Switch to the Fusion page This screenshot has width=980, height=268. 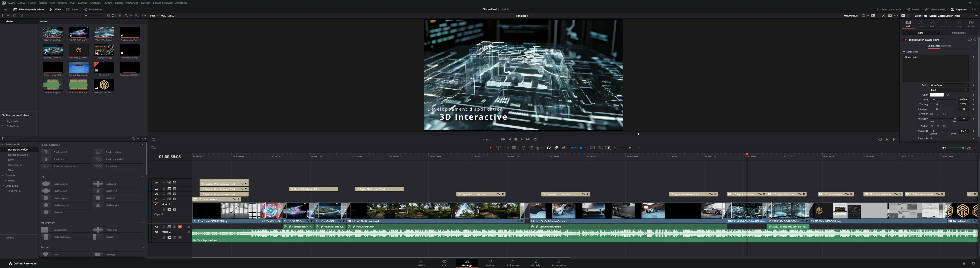pyautogui.click(x=490, y=263)
